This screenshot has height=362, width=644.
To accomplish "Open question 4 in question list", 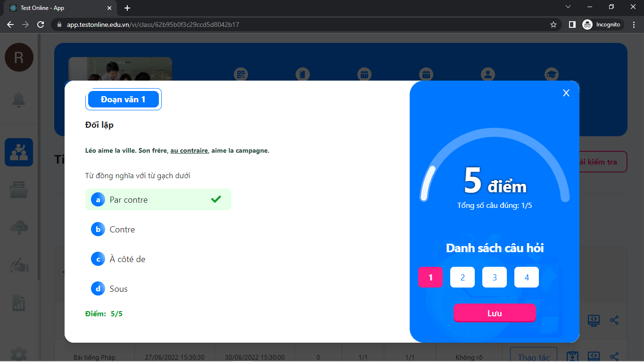I will pyautogui.click(x=527, y=277).
